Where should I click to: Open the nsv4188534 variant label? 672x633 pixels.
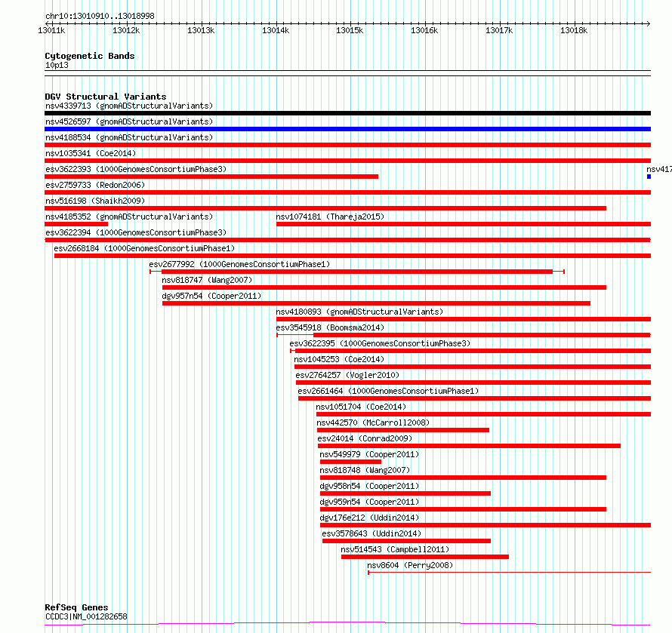click(129, 137)
